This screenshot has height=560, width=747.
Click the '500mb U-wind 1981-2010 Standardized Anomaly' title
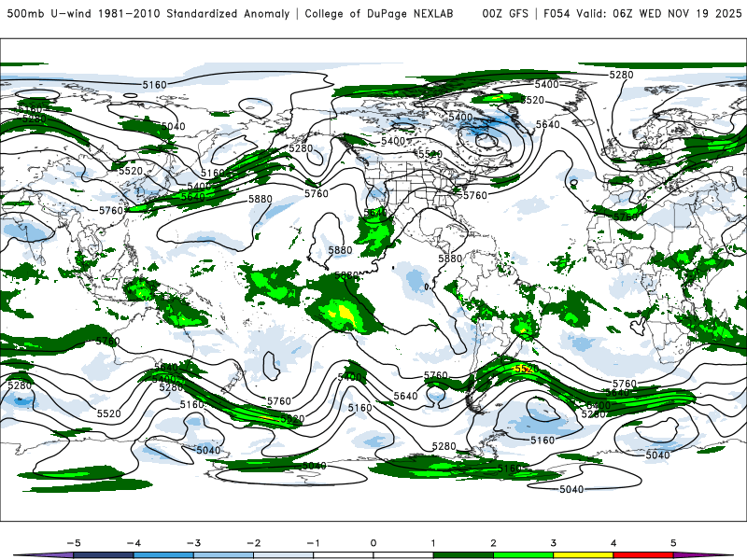(x=148, y=14)
